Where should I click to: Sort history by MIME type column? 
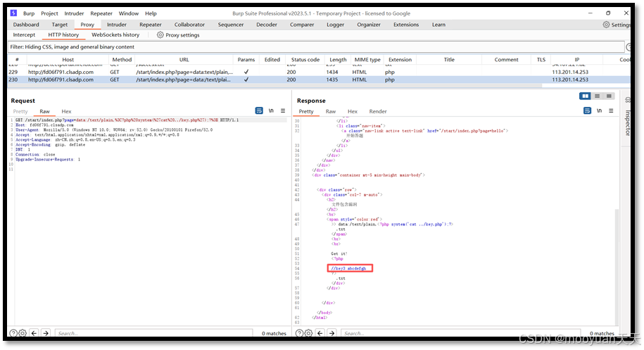tap(367, 60)
